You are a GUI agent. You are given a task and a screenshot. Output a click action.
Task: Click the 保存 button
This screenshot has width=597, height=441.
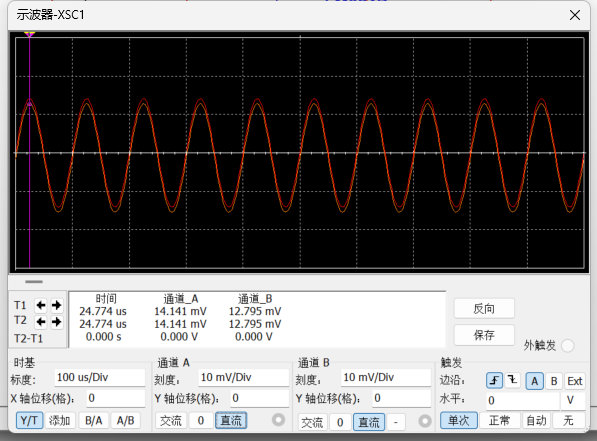[x=484, y=335]
